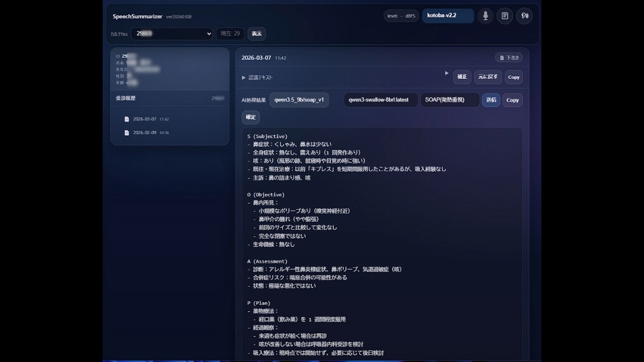The width and height of the screenshot is (644, 362).
Task: Click the 2026-03-07 date in record header
Action: click(256, 58)
